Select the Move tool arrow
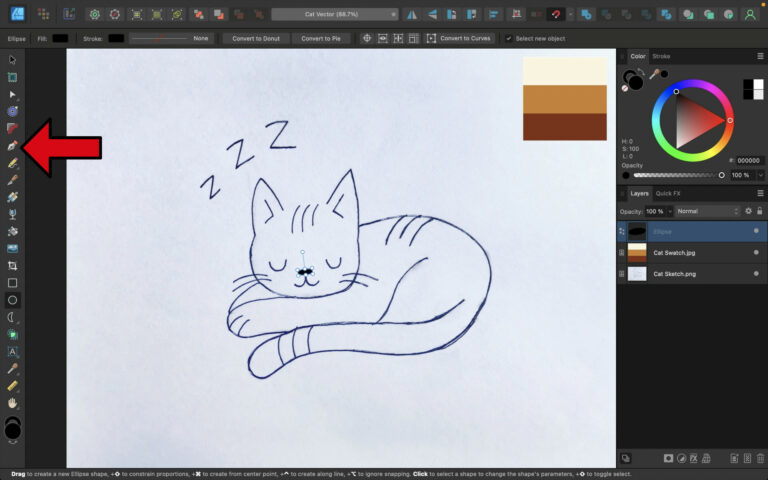The image size is (768, 480). click(12, 60)
